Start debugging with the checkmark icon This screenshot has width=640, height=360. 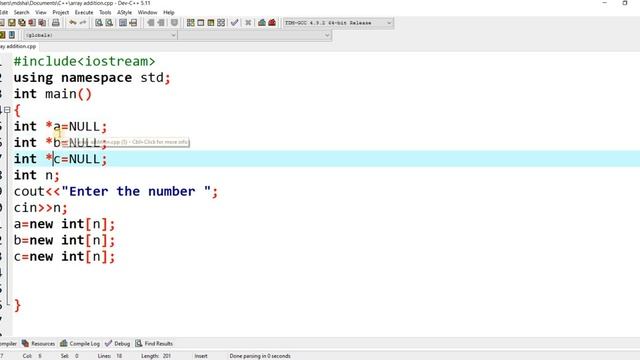click(x=234, y=23)
